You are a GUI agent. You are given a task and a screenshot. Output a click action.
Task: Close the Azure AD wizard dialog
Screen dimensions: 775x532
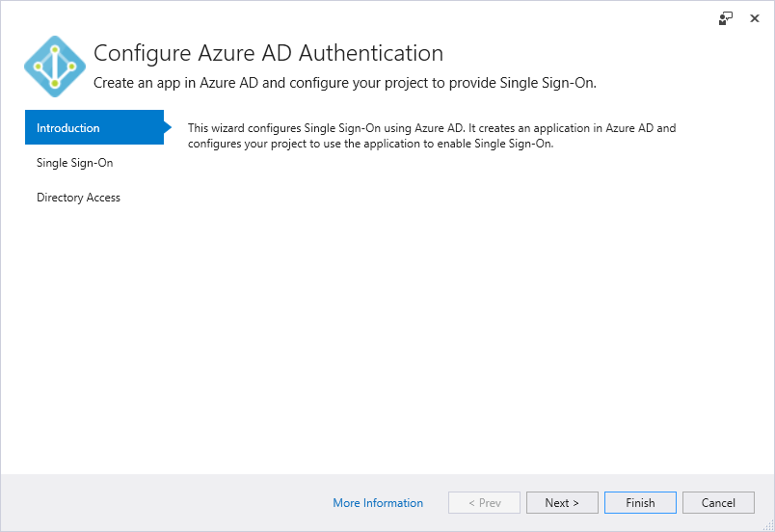point(754,18)
